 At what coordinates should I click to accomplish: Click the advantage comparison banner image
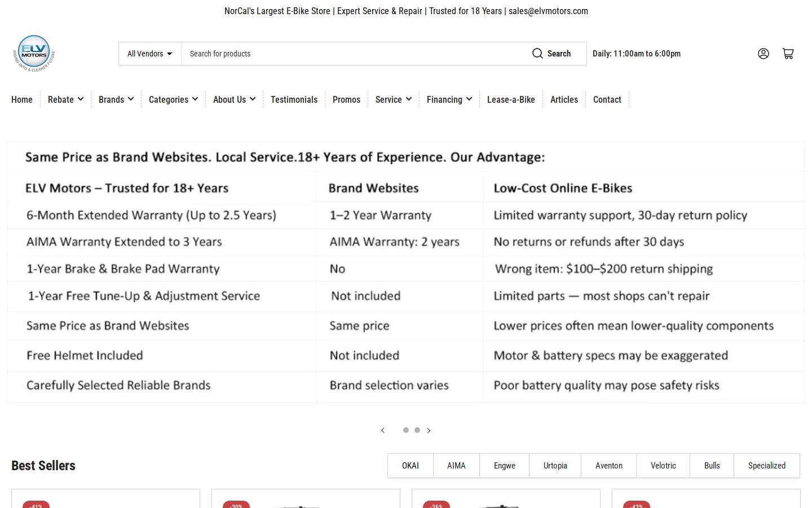pyautogui.click(x=406, y=272)
